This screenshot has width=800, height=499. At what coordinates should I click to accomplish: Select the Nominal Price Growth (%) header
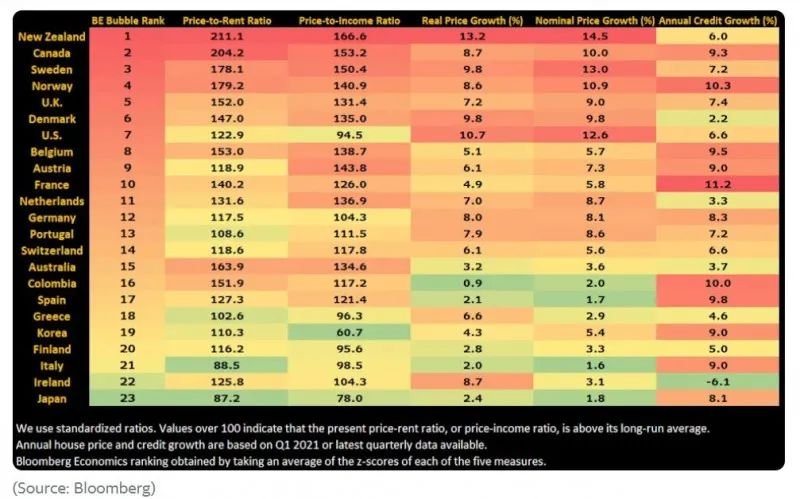(x=595, y=21)
